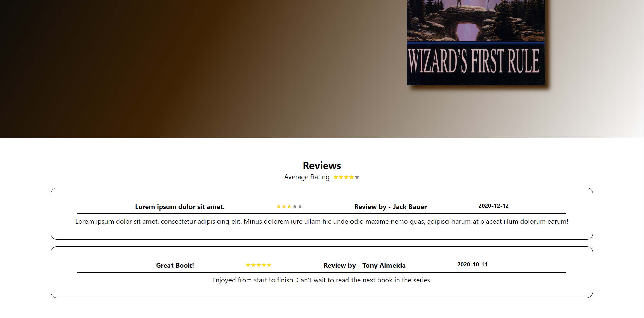Screen dimensions: 644x318
Task: Click the Enjoyed from start to finish review text
Action: click(x=322, y=280)
